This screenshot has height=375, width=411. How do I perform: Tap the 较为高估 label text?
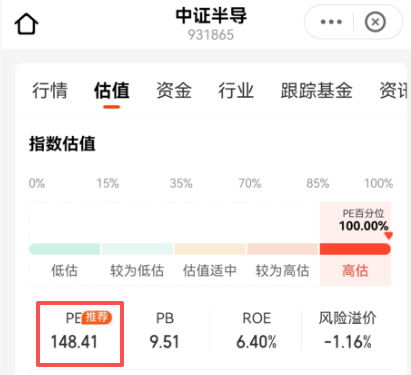click(x=282, y=270)
